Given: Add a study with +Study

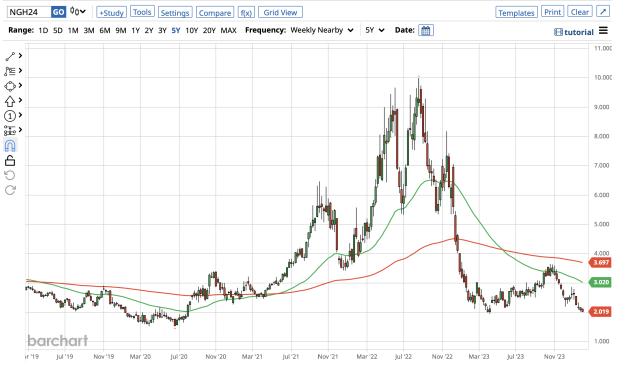Looking at the screenshot, I should tap(111, 12).
